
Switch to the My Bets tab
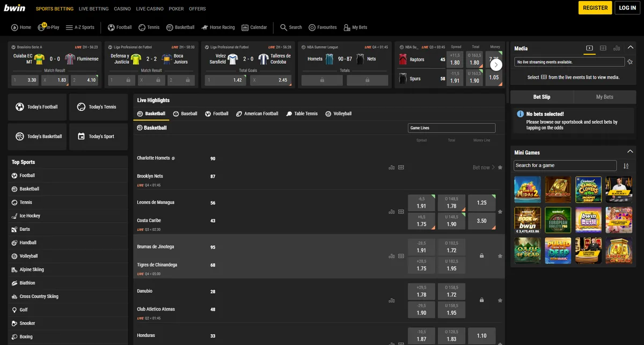tap(604, 97)
